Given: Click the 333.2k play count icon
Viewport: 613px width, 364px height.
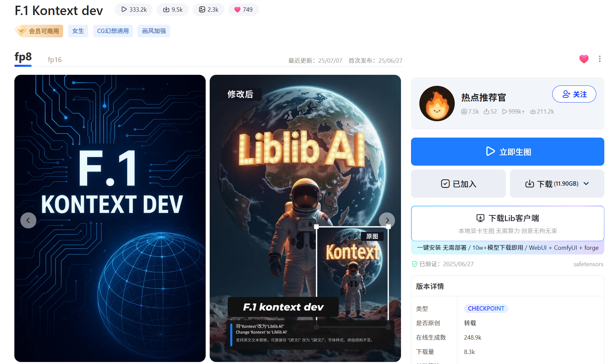Looking at the screenshot, I should coord(124,10).
